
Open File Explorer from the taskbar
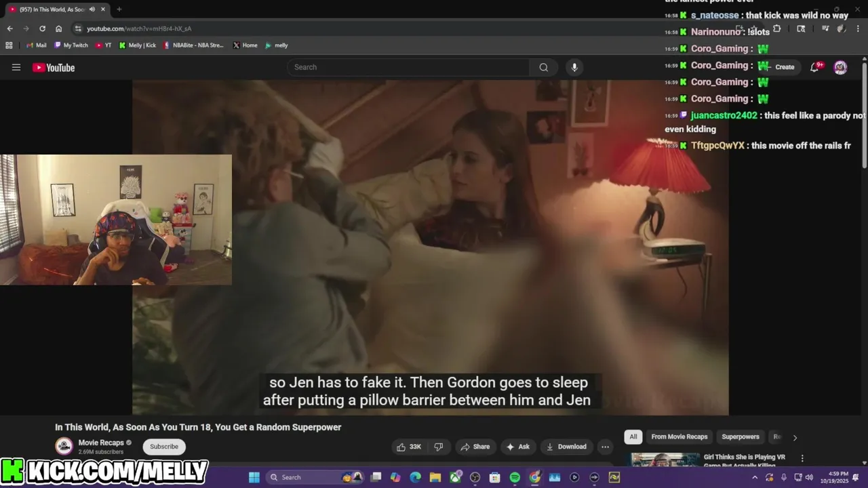pyautogui.click(x=435, y=477)
